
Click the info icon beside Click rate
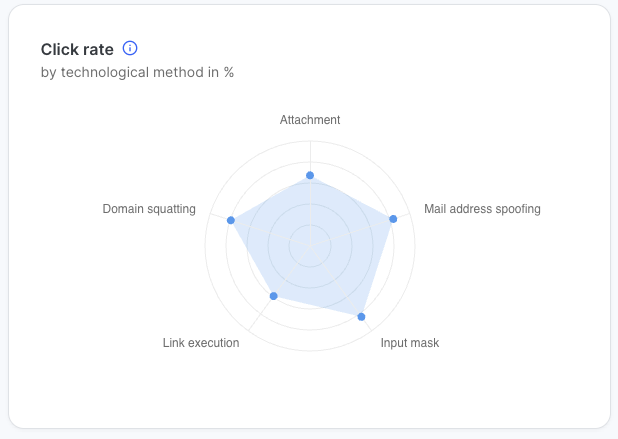coord(130,48)
